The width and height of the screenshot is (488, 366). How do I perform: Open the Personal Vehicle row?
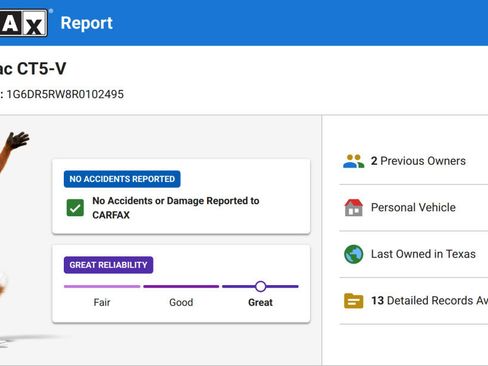click(414, 207)
